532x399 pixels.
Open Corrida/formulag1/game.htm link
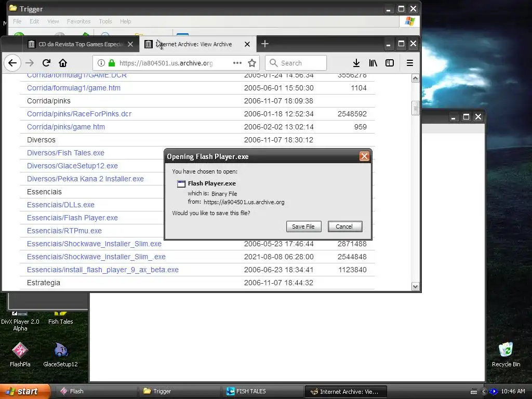(x=74, y=88)
